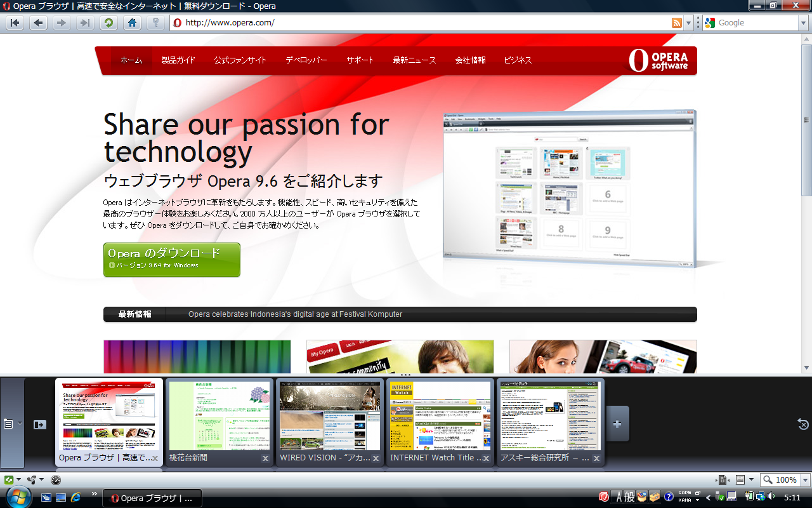This screenshot has width=812, height=508.
Task: Open the 公式ファンサイト menu item
Action: click(240, 60)
